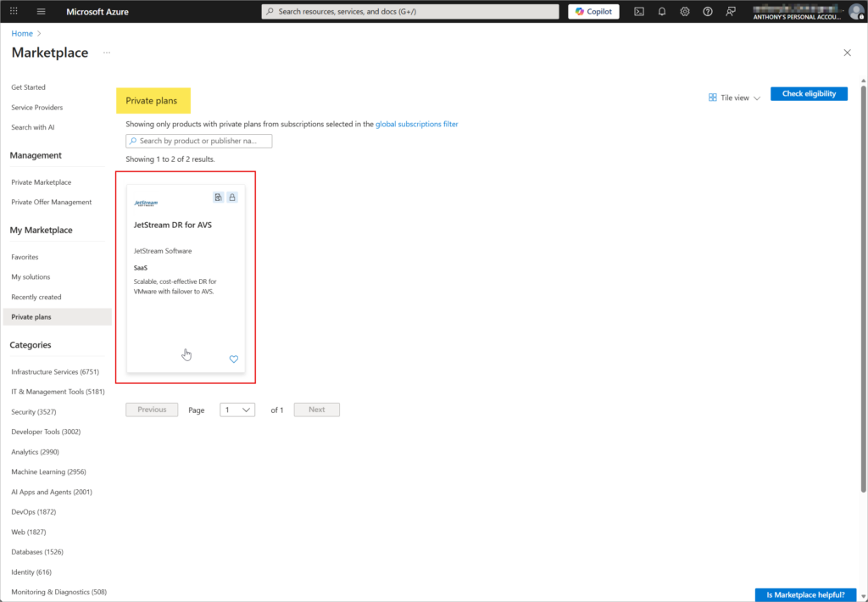Viewport: 868px width, 602px height.
Task: Open the account avatar menu
Action: 855,11
